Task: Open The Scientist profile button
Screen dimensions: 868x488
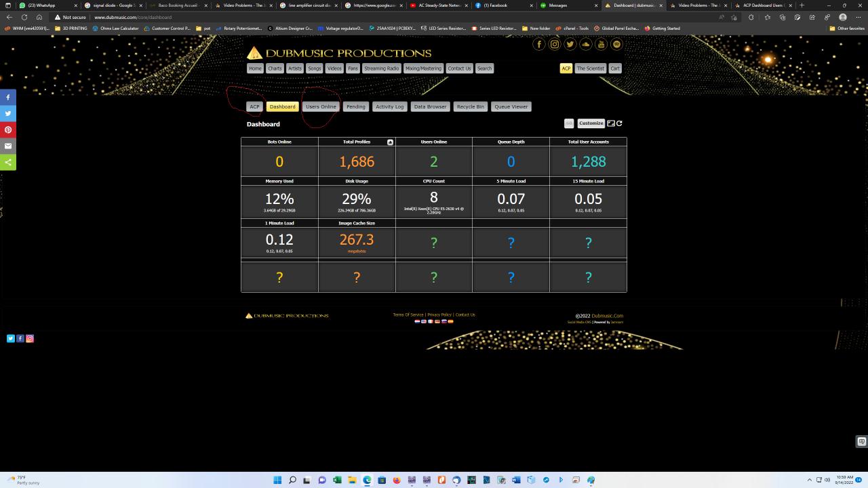Action: click(591, 68)
